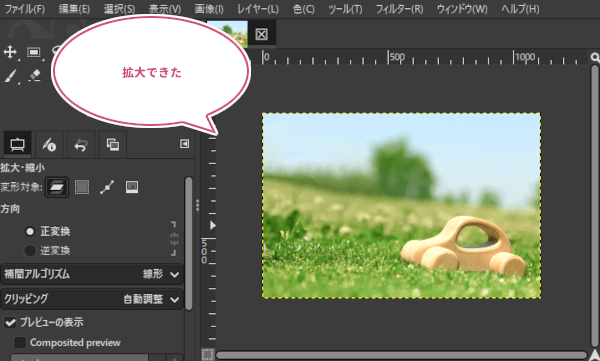Open the 画像(I) menu
This screenshot has height=361, width=600.
(209, 9)
